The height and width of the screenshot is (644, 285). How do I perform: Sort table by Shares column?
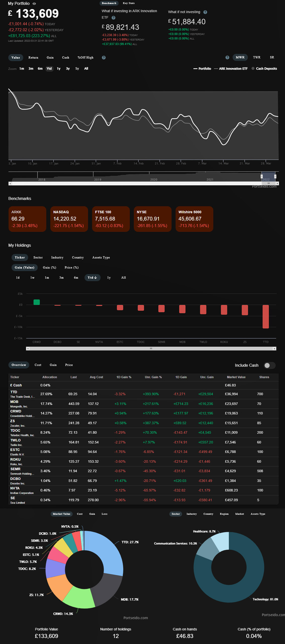click(264, 377)
